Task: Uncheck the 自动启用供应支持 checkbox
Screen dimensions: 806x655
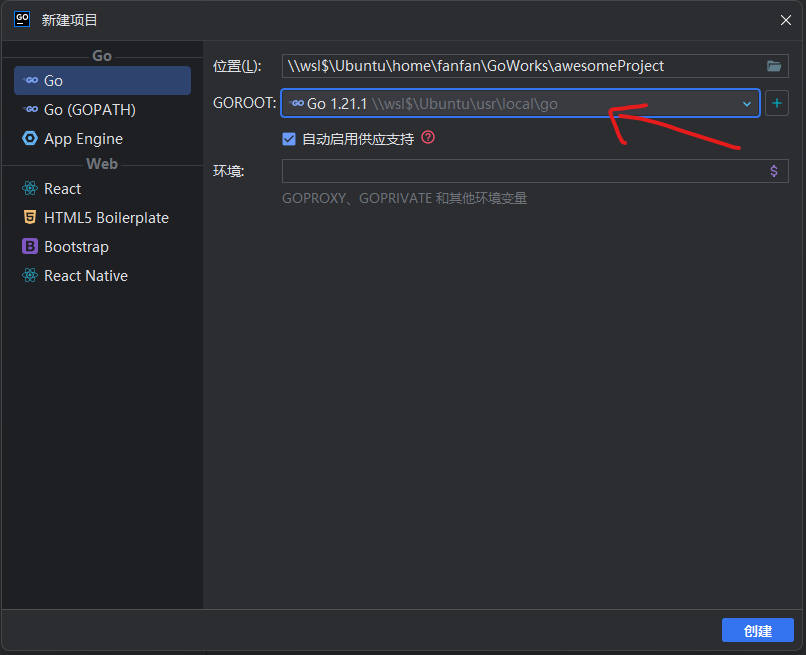Action: click(289, 139)
